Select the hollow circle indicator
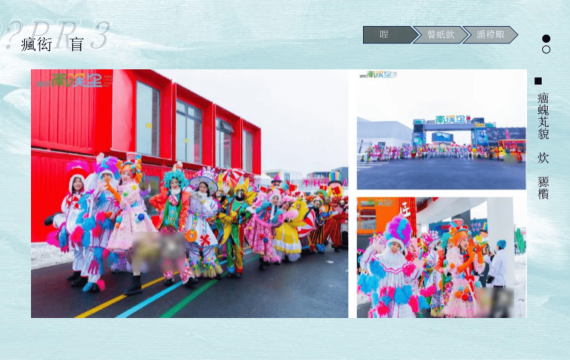This screenshot has height=360, width=570. point(546,50)
